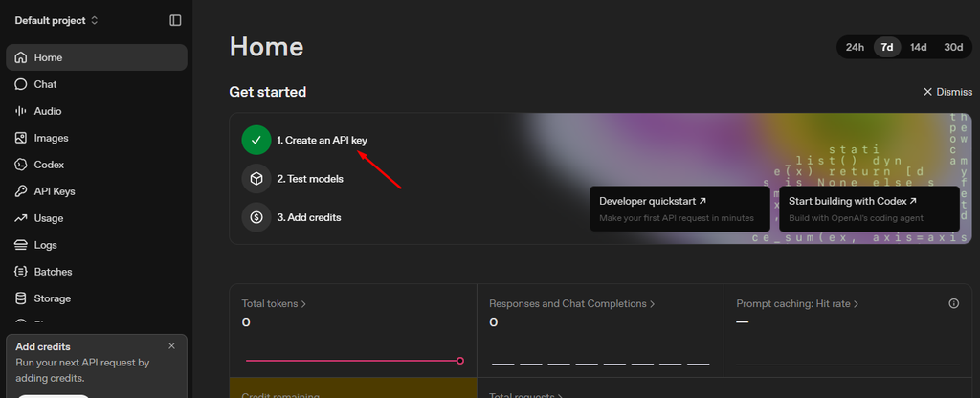Select the 24h time range

[x=855, y=47]
